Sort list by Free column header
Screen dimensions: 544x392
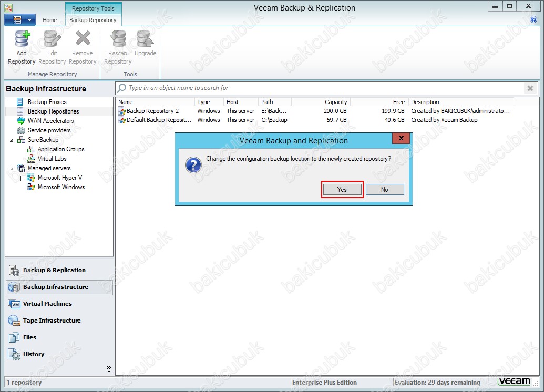coord(379,102)
